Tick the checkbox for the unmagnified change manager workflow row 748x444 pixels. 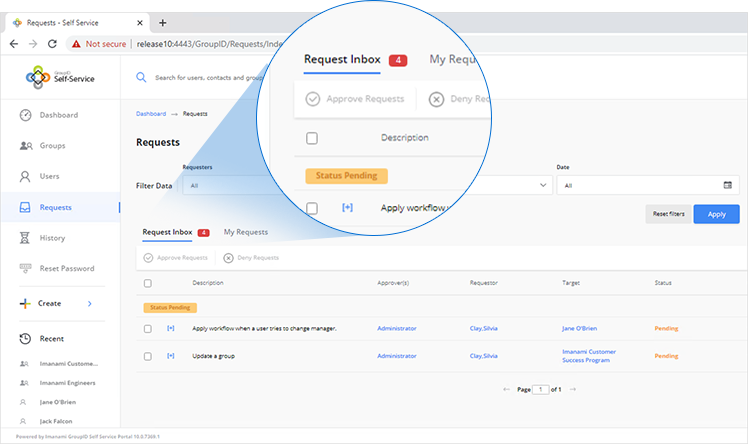click(148, 329)
